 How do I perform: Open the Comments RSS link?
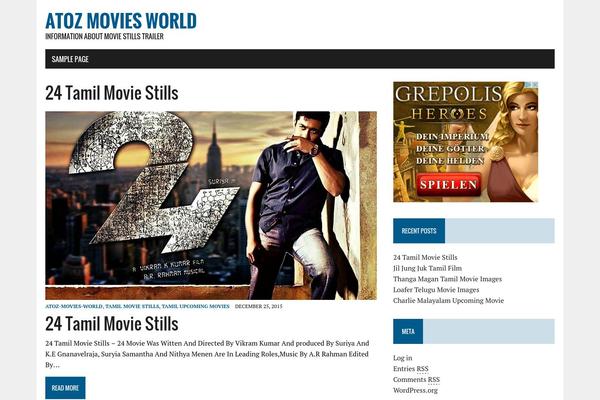pos(416,379)
